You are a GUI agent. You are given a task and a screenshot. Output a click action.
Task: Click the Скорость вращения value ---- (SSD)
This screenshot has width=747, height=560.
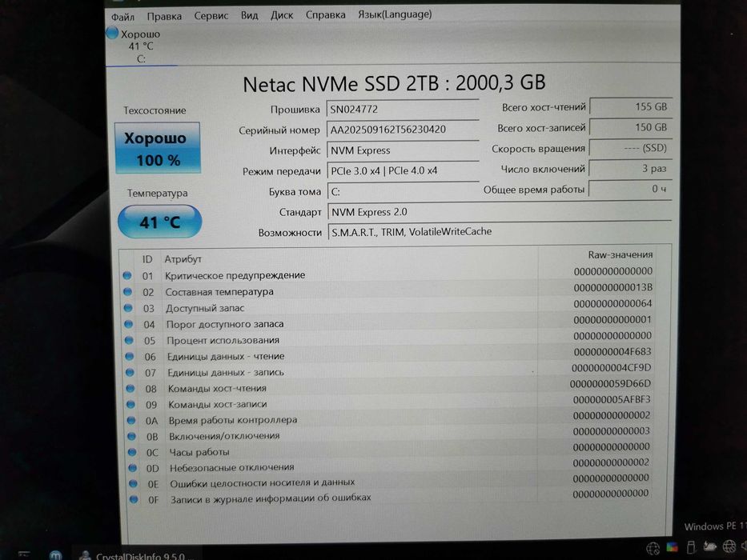[x=631, y=148]
